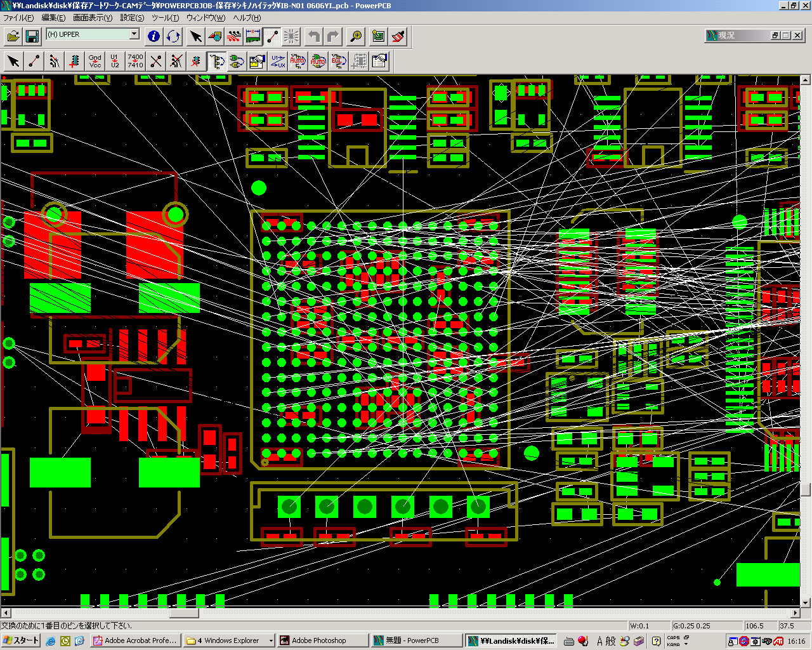Click the スタート start button
The height and width of the screenshot is (650, 812).
(x=21, y=640)
